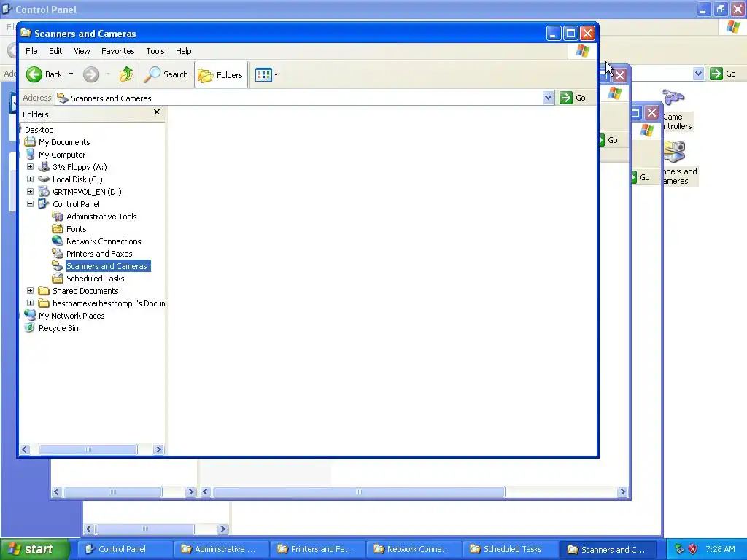Click the taskbar clock 7:28 AM

[720, 549]
